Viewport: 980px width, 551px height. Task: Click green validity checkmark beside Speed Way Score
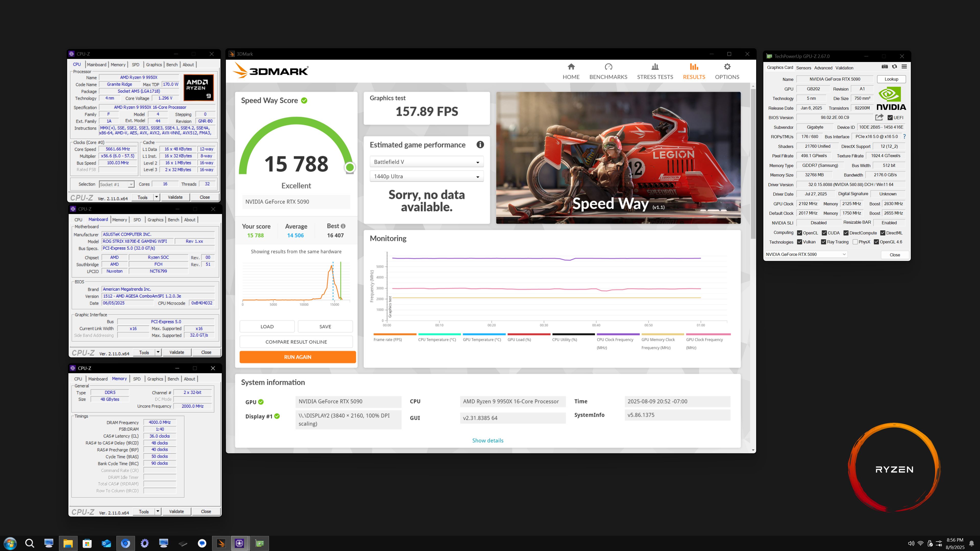(304, 101)
